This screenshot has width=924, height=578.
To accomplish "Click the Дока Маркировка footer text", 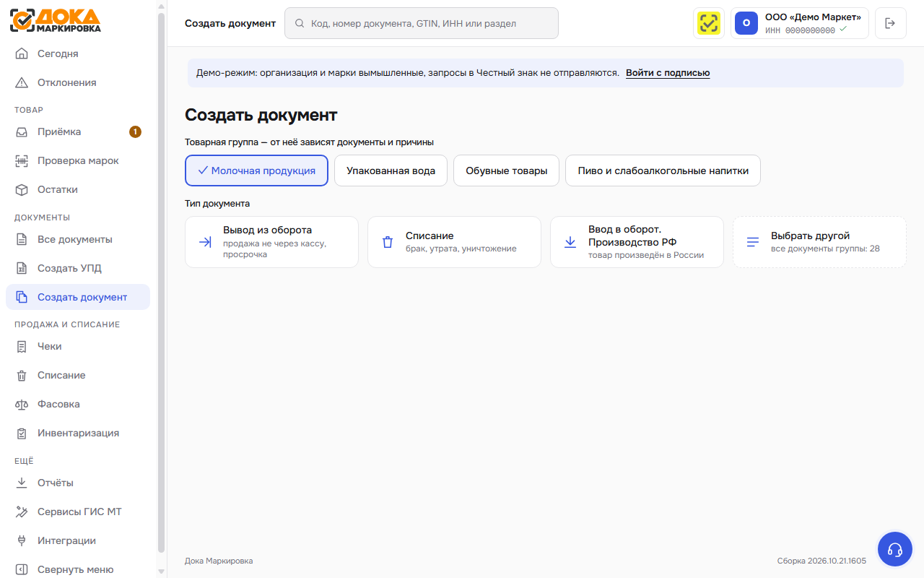I will [219, 561].
